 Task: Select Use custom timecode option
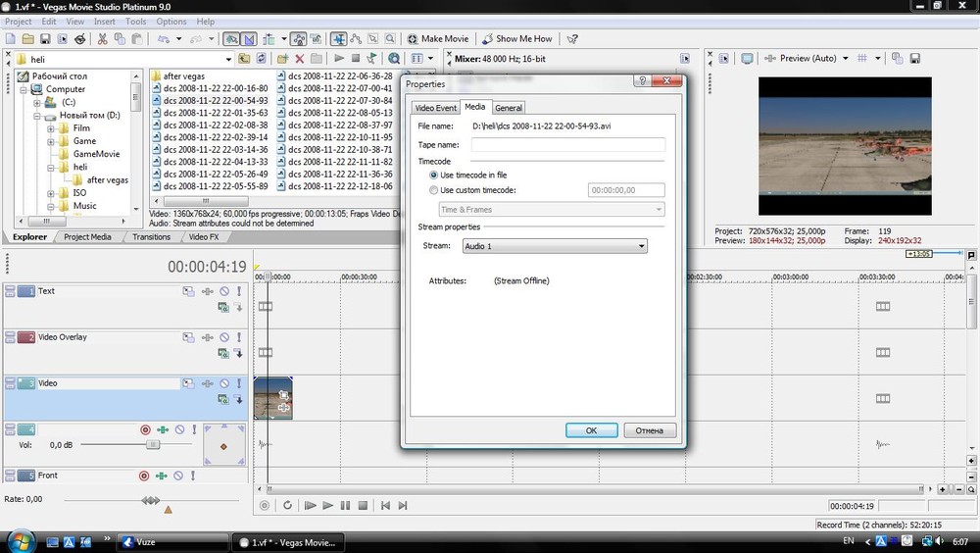click(435, 190)
